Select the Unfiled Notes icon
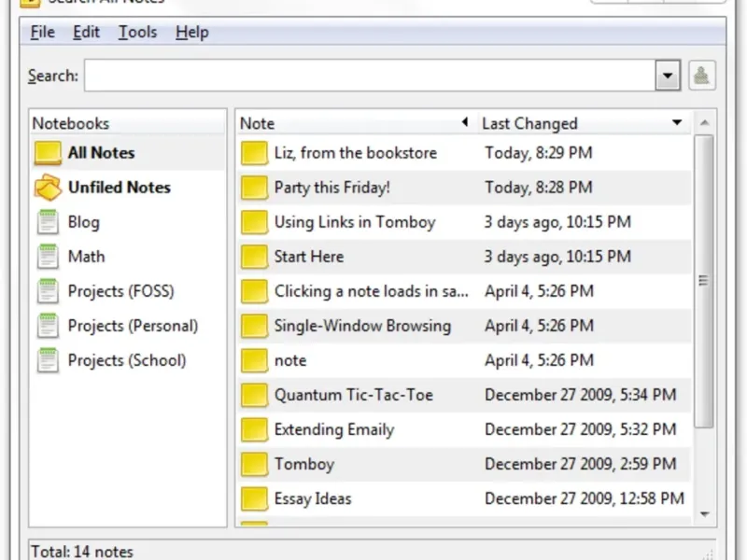The width and height of the screenshot is (747, 560). pyautogui.click(x=48, y=188)
